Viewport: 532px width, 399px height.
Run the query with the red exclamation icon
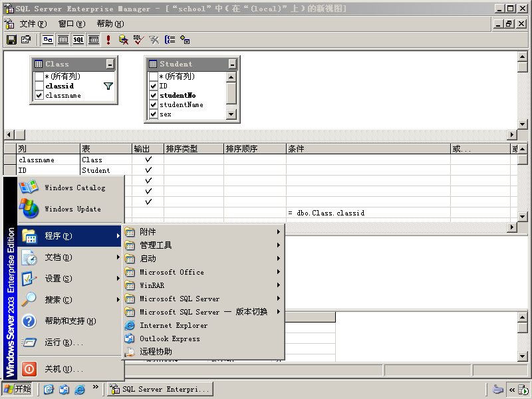(x=108, y=40)
